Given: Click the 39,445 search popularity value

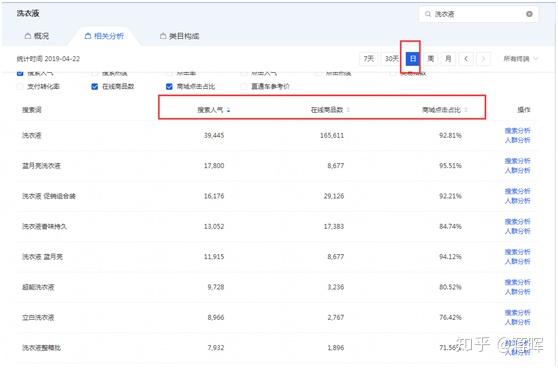Looking at the screenshot, I should tap(214, 136).
